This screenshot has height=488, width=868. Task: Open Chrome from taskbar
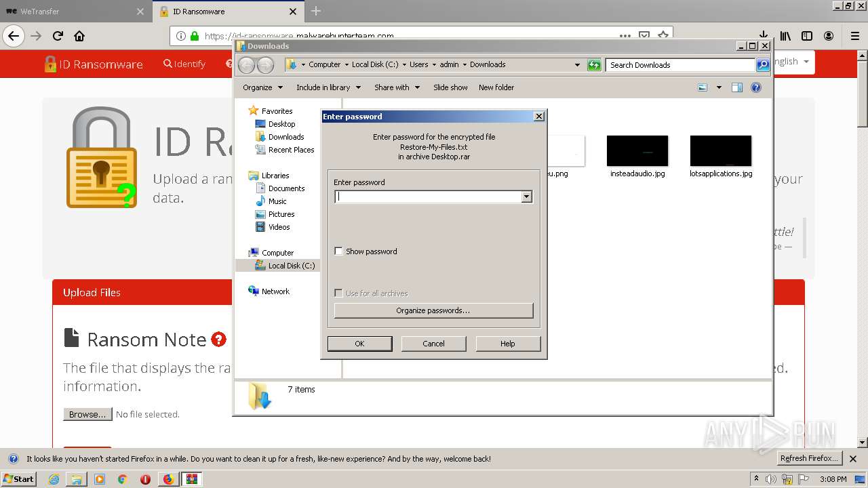(123, 479)
